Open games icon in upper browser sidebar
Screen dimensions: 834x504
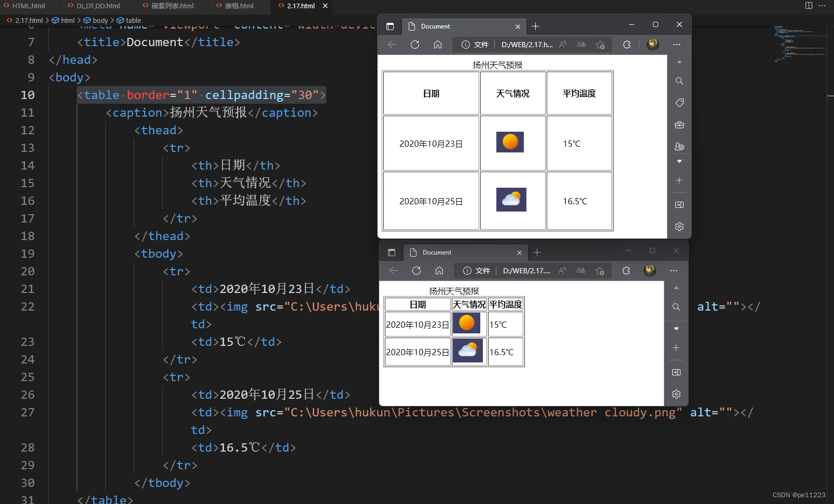(x=679, y=147)
